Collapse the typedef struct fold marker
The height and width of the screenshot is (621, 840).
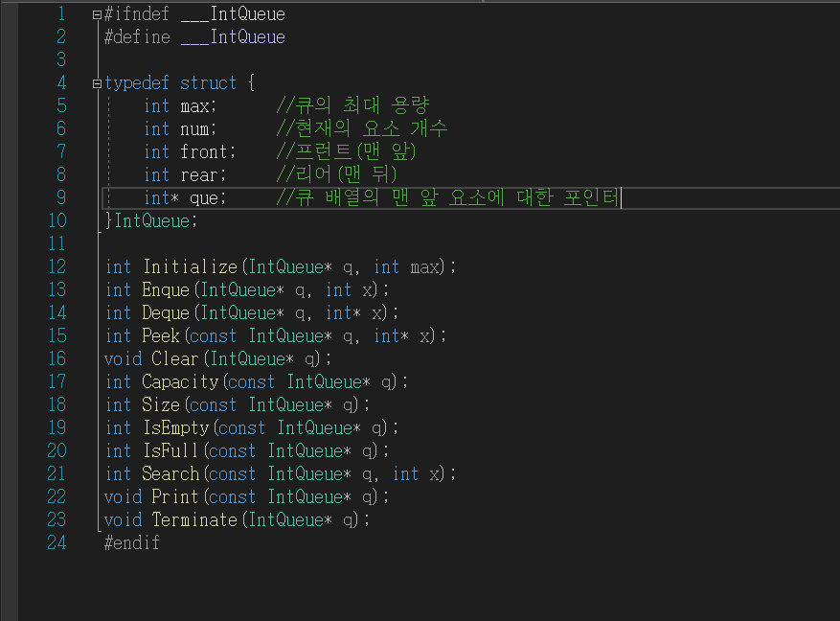[97, 83]
